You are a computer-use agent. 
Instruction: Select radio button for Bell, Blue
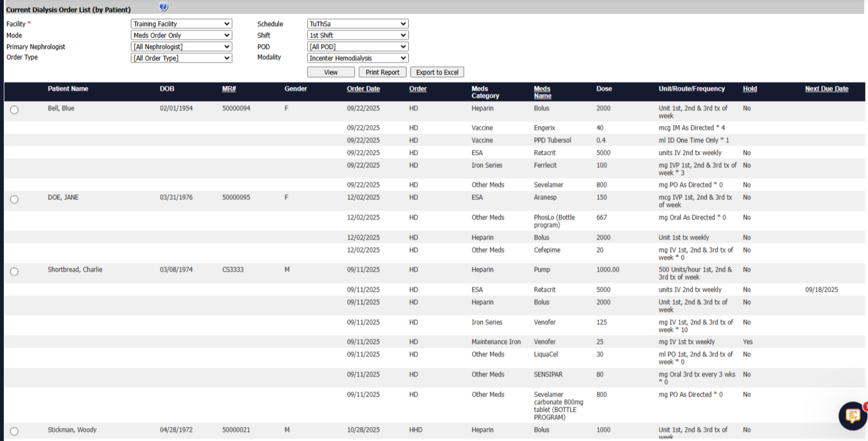point(14,110)
